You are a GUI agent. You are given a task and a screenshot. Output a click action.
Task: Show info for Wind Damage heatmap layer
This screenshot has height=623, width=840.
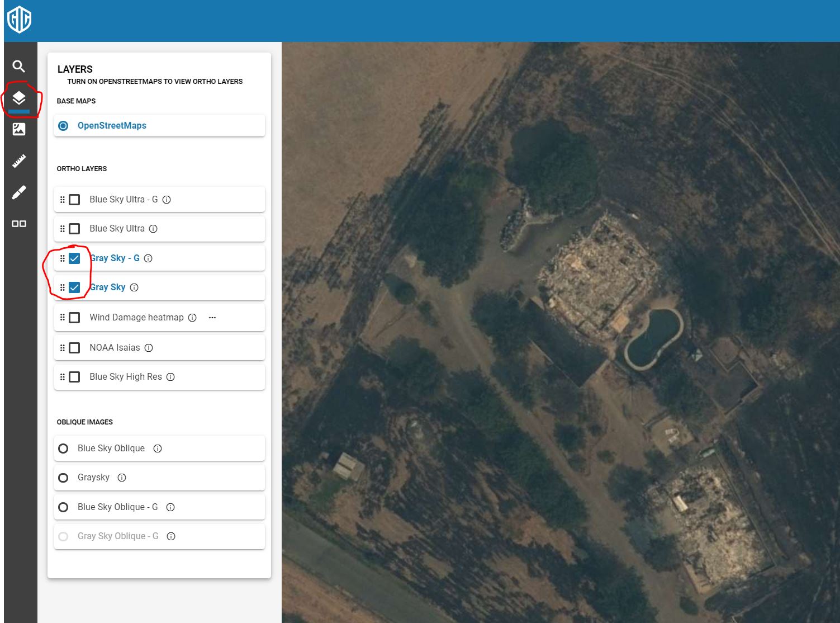coord(192,318)
